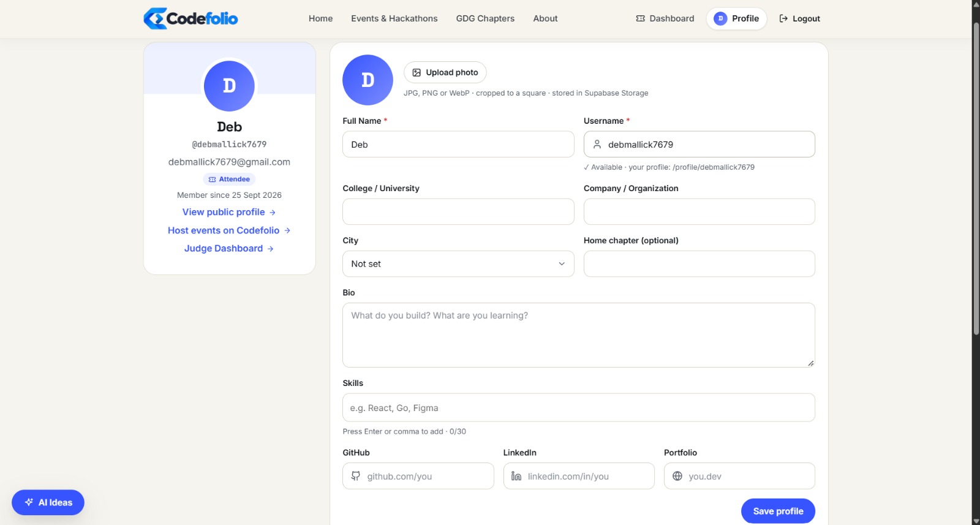Viewport: 980px width, 525px height.
Task: Focus the Skills input field
Action: tap(579, 407)
